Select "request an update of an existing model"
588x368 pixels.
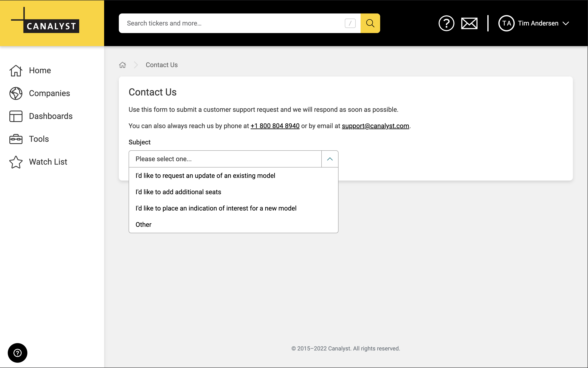click(205, 176)
